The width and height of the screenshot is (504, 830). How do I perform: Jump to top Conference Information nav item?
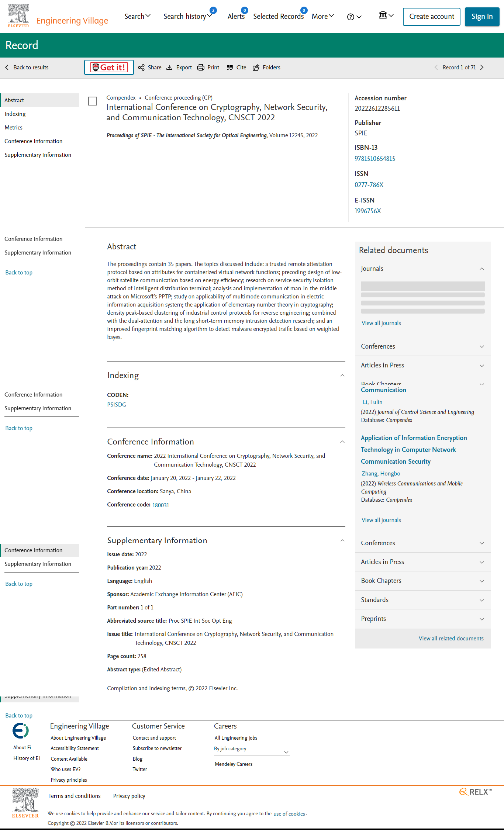pos(34,141)
